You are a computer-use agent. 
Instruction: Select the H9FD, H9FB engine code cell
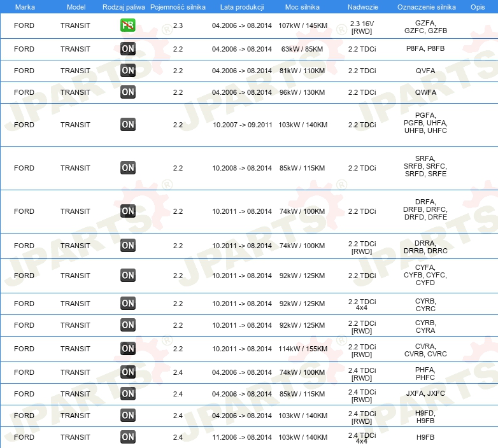[x=425, y=417]
